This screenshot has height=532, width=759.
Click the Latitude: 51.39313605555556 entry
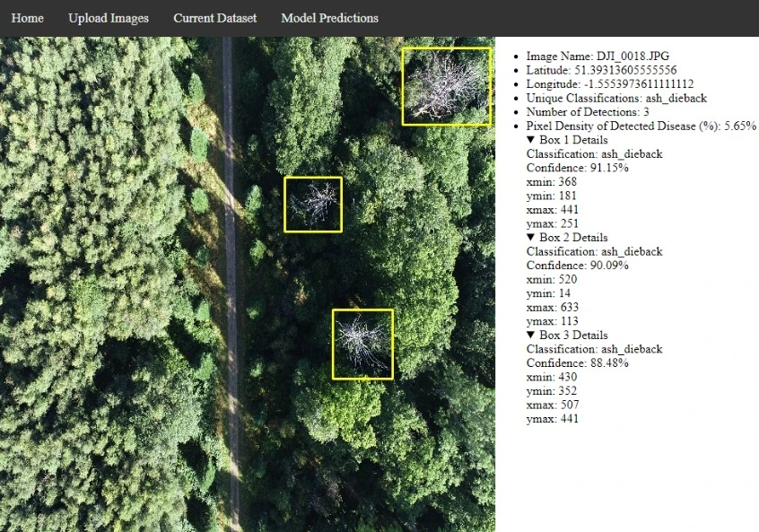click(x=602, y=70)
